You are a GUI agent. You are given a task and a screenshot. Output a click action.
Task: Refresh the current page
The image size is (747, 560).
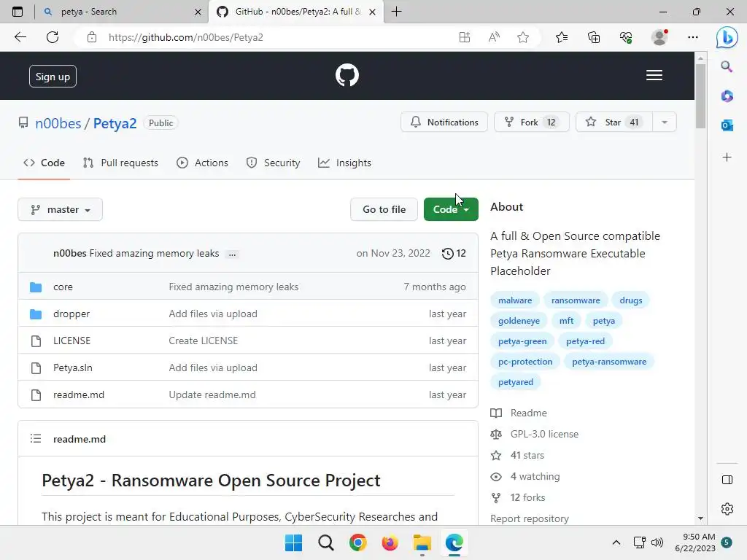coord(53,37)
